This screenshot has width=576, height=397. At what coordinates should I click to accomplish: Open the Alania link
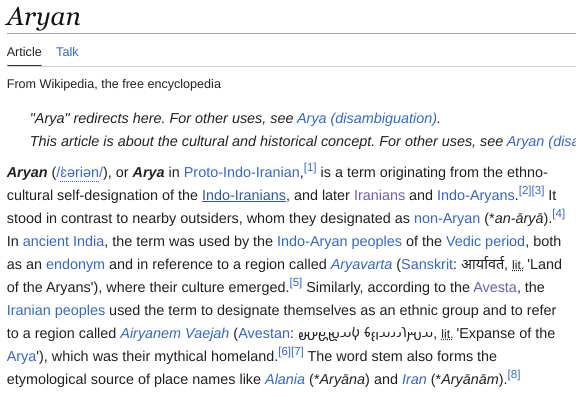click(x=285, y=379)
